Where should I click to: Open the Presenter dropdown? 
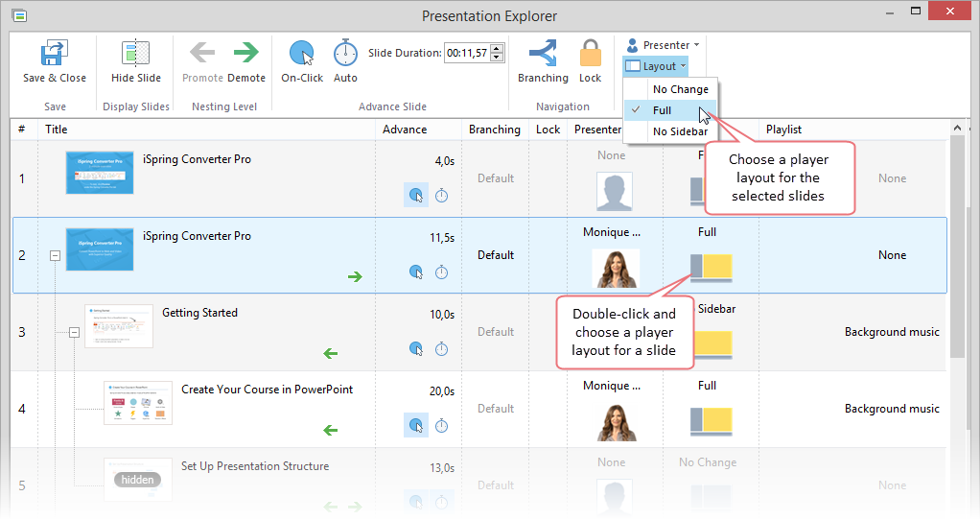pos(663,45)
